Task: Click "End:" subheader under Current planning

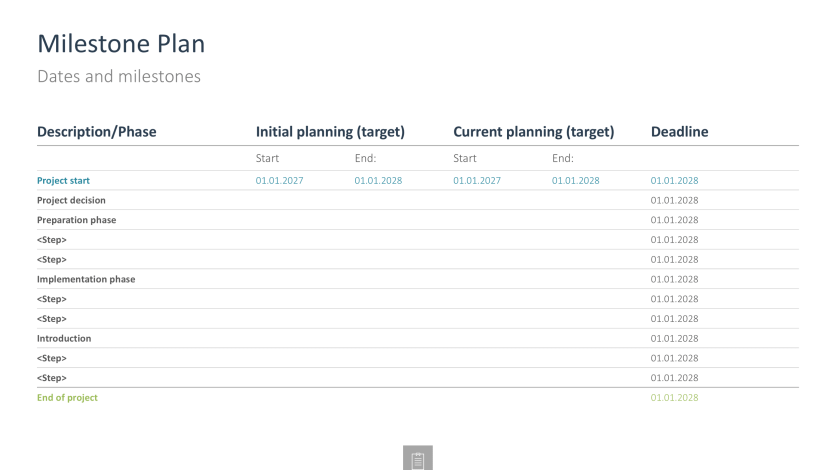Action: (x=562, y=158)
